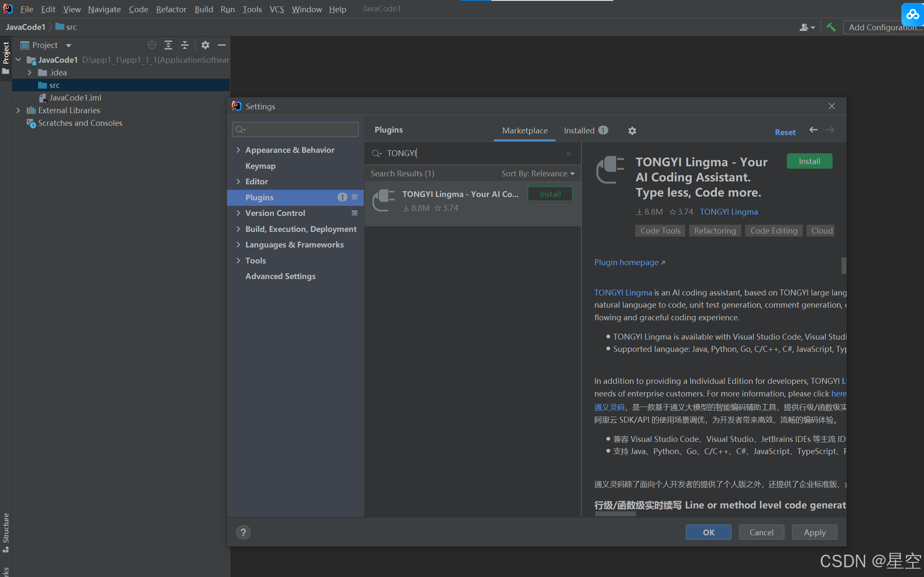Install TONGYI Lingma from the detail pane
Screen dimensions: 924x577
point(809,161)
